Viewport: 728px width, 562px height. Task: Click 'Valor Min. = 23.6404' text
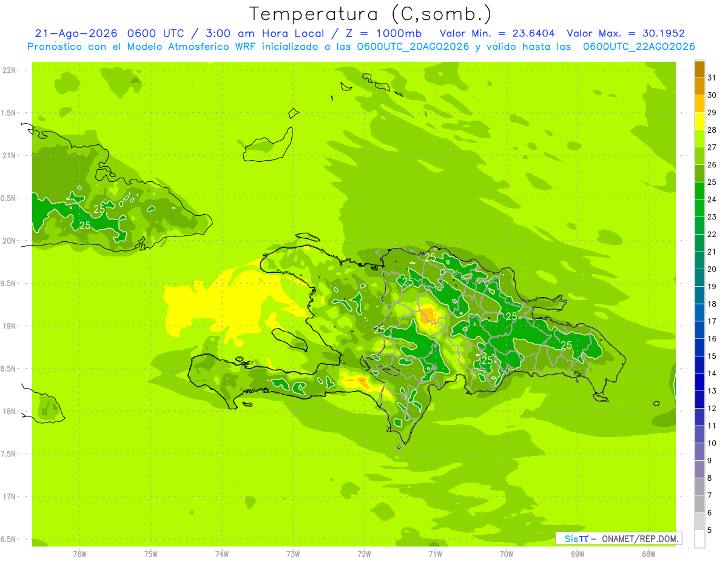(497, 33)
